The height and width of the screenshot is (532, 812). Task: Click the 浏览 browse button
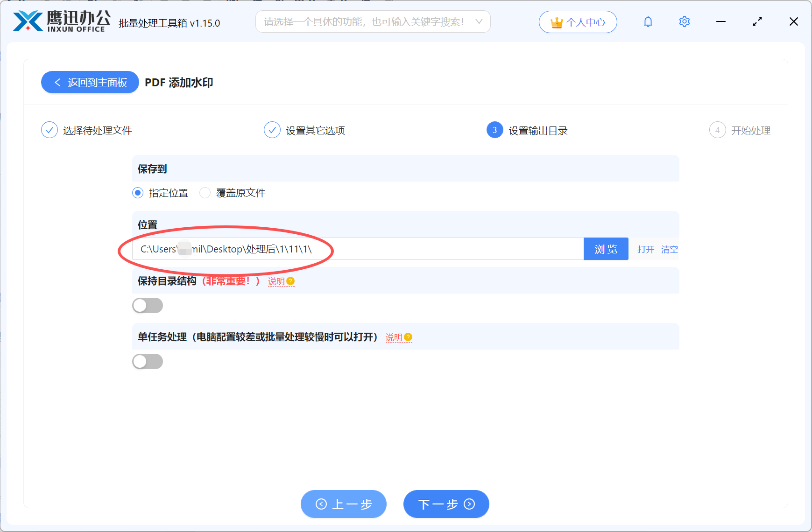click(606, 249)
